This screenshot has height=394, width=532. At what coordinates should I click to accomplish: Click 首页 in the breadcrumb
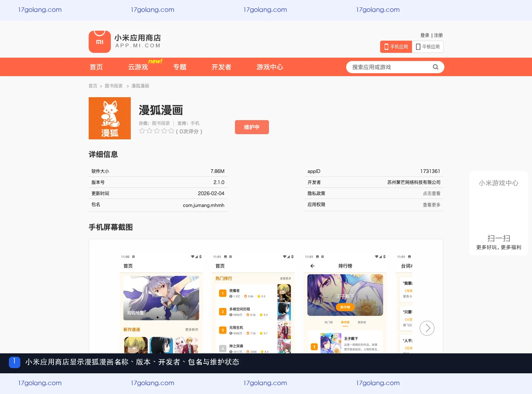[93, 86]
